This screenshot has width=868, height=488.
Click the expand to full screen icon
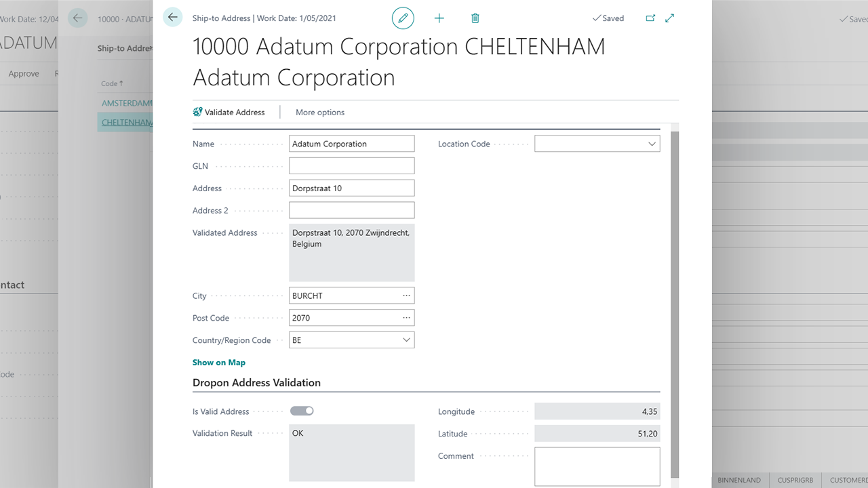click(670, 18)
